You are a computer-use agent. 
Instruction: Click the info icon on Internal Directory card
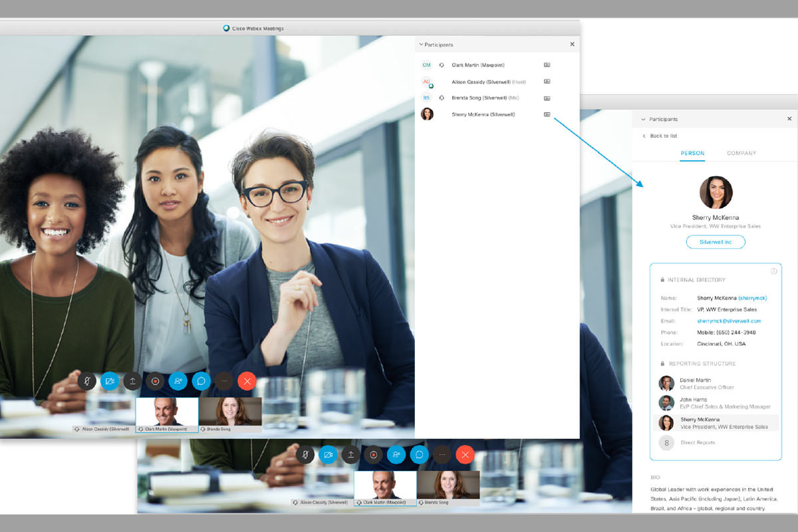pyautogui.click(x=773, y=271)
